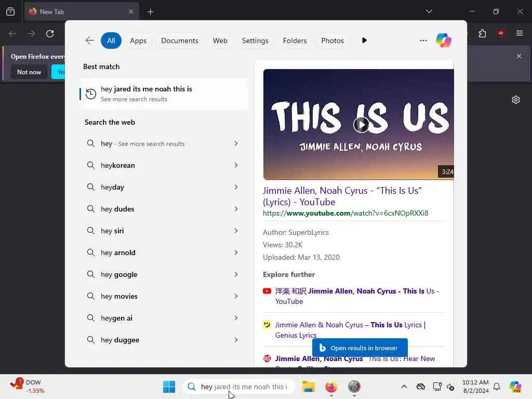
Task: Switch to the Folders filter
Action: 295,41
